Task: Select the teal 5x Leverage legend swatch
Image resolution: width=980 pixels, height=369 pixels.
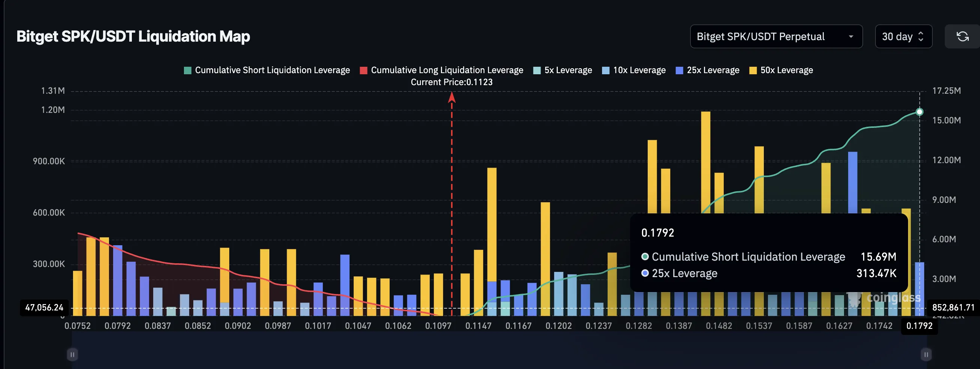Action: tap(536, 70)
